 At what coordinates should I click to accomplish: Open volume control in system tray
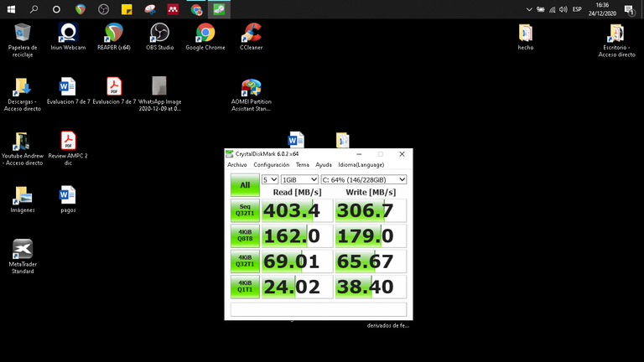(563, 9)
